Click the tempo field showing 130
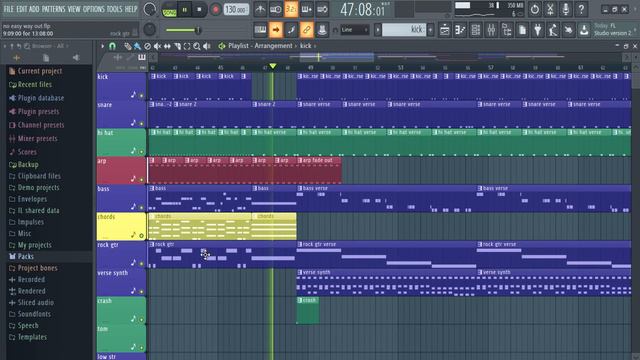 pos(236,9)
